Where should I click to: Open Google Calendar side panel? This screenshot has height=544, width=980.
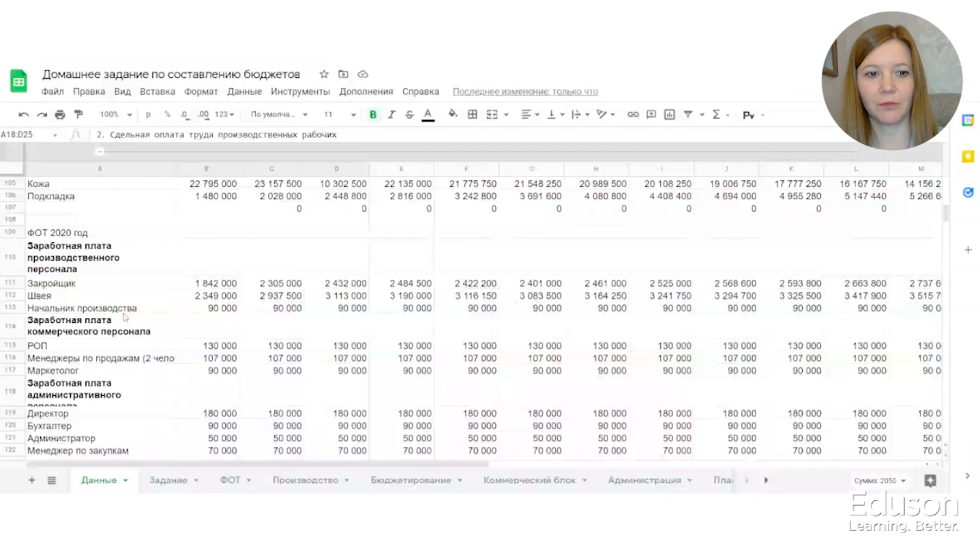point(968,120)
